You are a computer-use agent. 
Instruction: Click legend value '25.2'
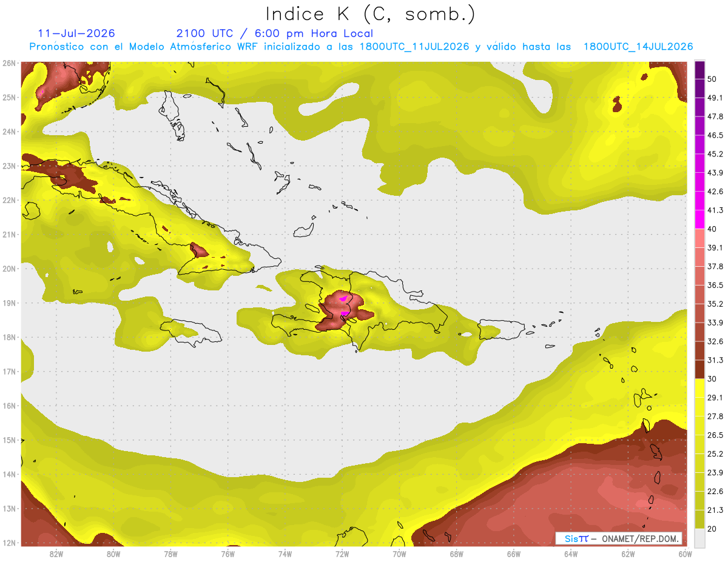pos(715,454)
